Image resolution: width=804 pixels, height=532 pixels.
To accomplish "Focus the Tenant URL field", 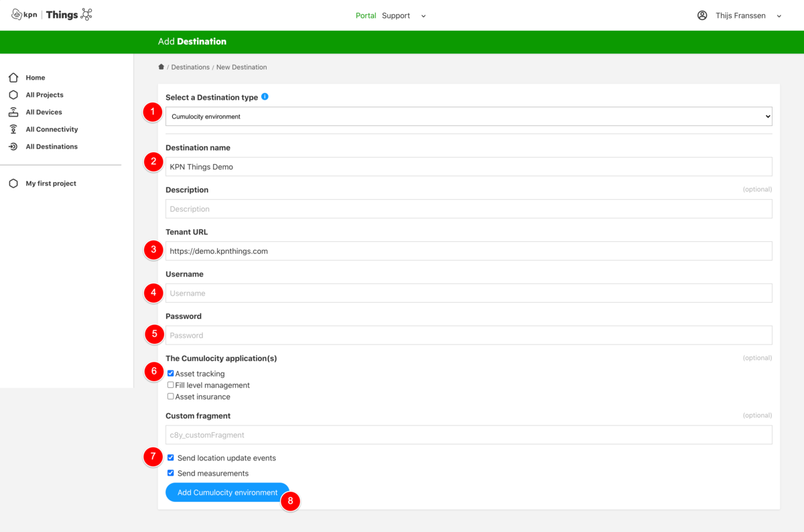I will [x=469, y=251].
